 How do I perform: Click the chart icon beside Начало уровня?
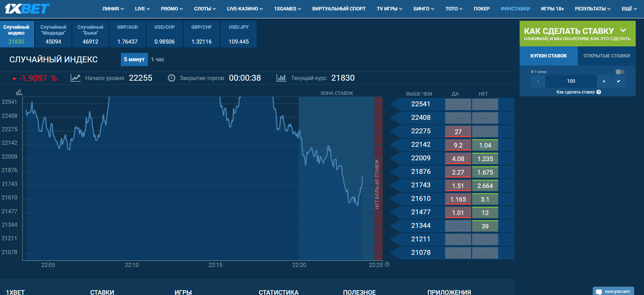(76, 78)
